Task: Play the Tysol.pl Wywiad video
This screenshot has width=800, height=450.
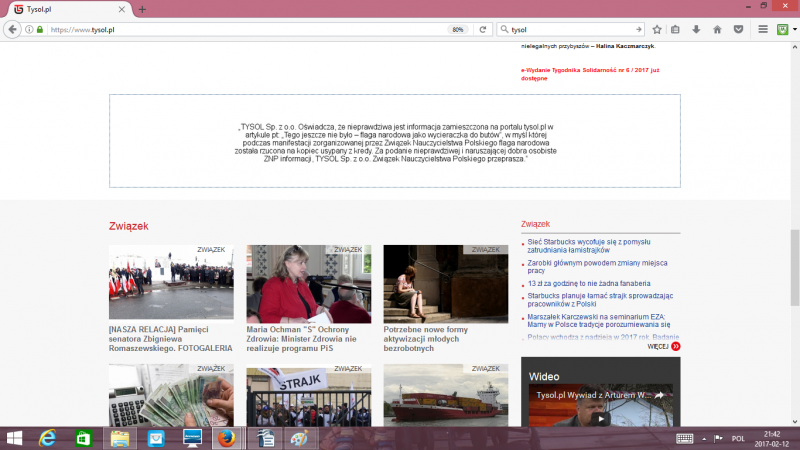Action: tap(601, 419)
